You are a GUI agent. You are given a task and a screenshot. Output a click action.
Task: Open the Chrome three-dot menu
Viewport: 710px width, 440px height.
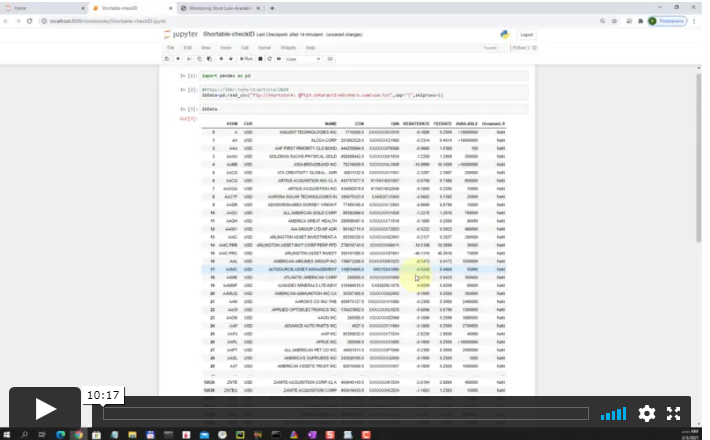694,21
